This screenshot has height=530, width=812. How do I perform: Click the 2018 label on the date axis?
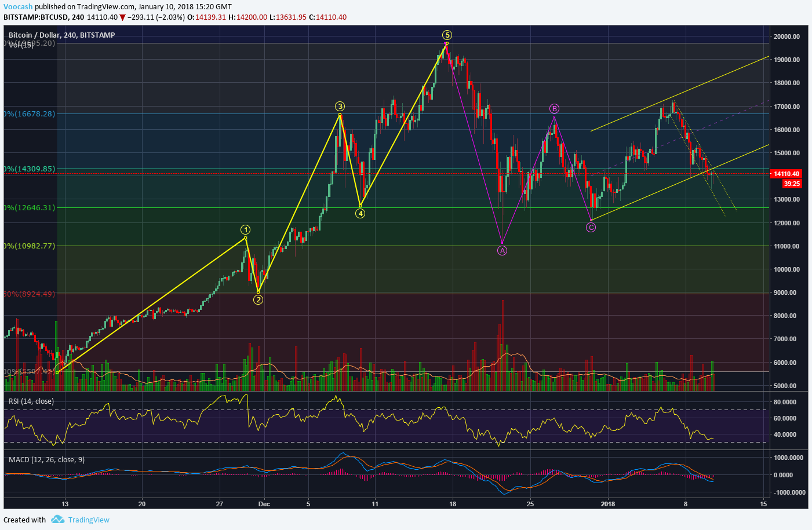click(x=608, y=504)
